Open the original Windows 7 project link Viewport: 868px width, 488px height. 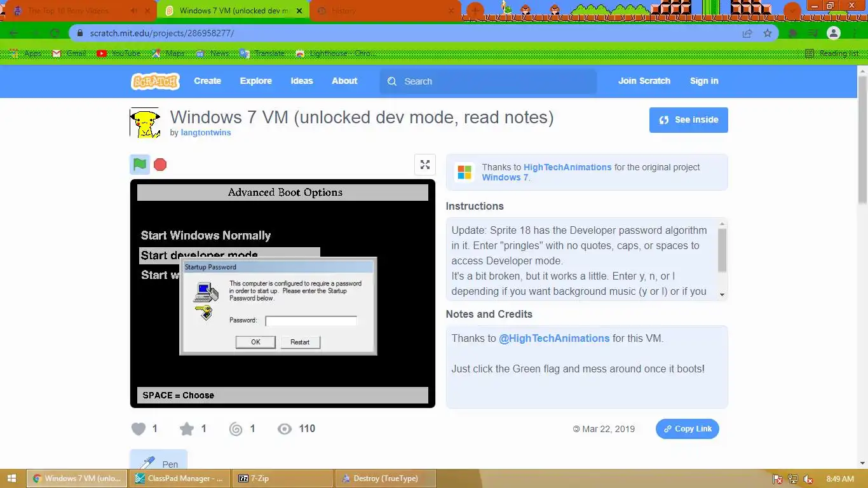click(505, 177)
